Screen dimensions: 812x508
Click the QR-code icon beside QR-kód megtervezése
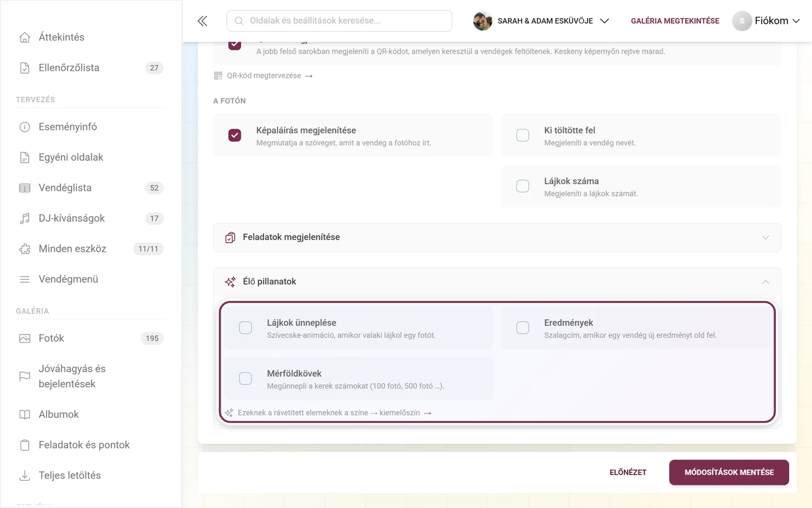coord(218,76)
